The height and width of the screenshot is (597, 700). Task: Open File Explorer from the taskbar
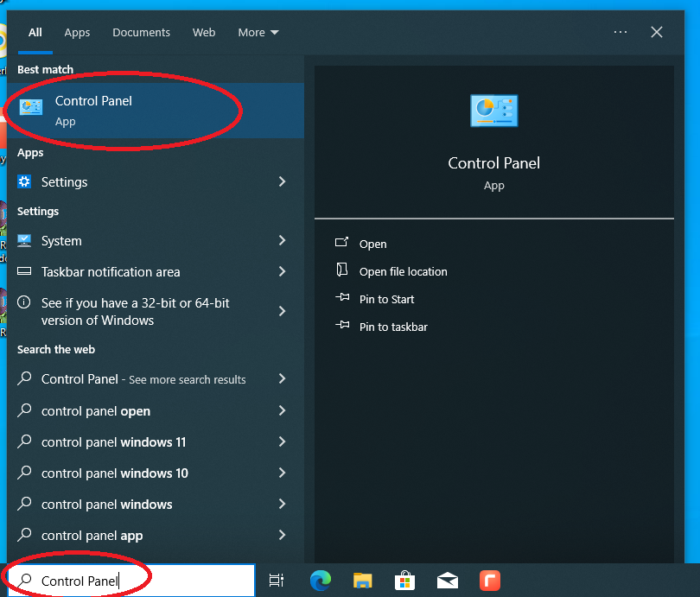pyautogui.click(x=362, y=581)
